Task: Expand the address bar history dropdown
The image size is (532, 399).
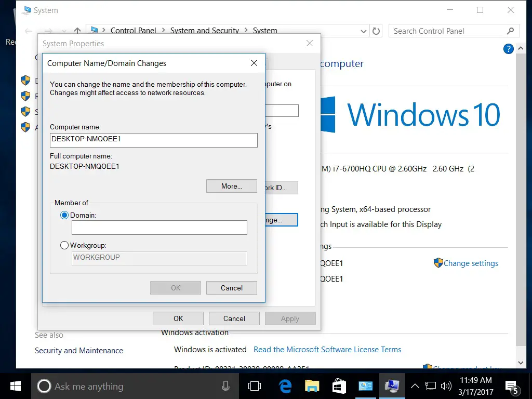Action: point(363,31)
